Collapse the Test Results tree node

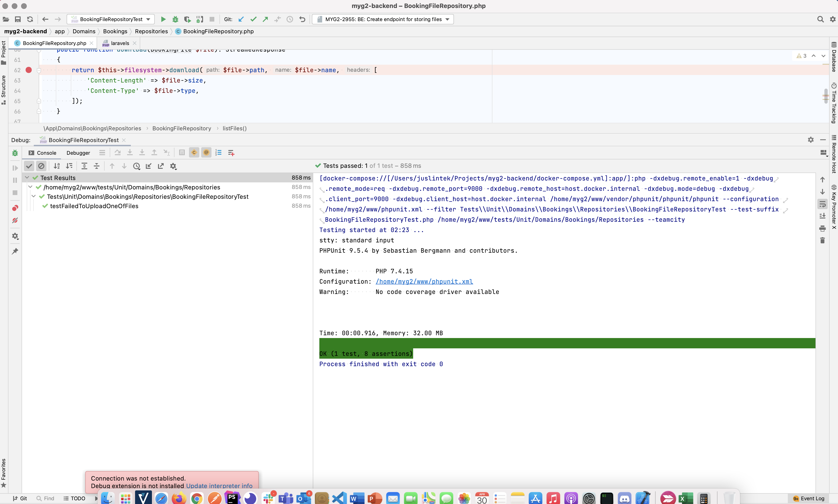(26, 177)
